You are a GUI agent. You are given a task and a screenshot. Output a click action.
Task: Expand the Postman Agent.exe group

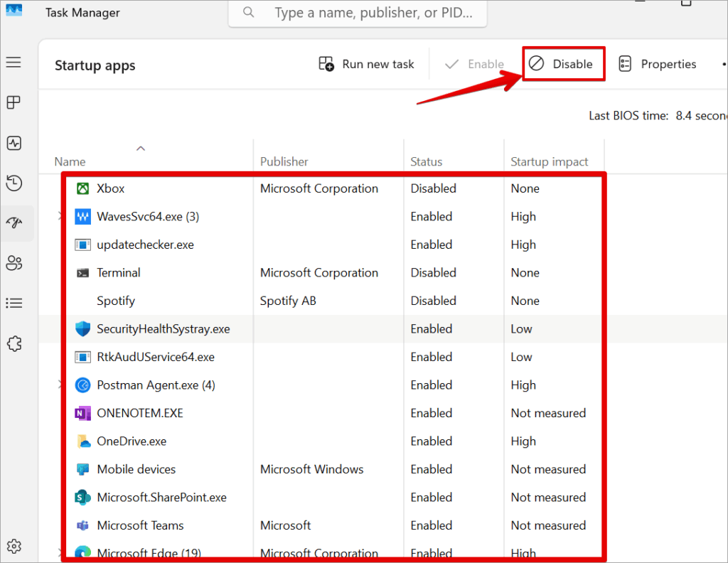(60, 385)
